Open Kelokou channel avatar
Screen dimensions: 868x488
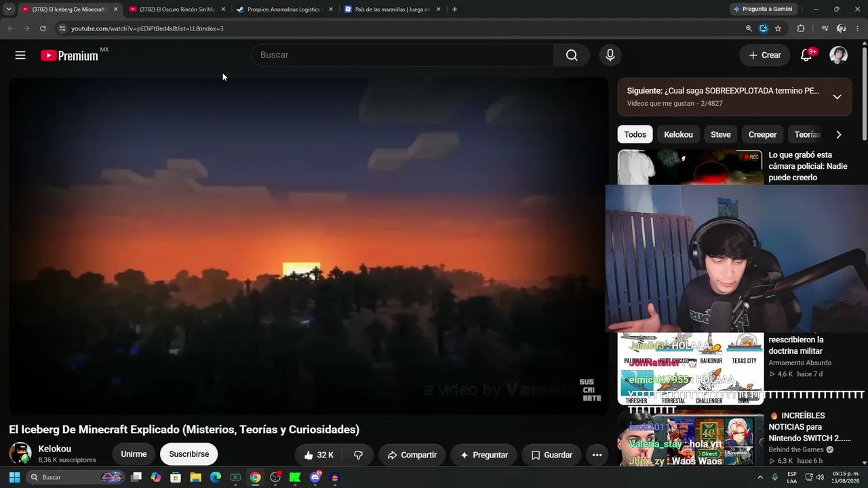[20, 453]
